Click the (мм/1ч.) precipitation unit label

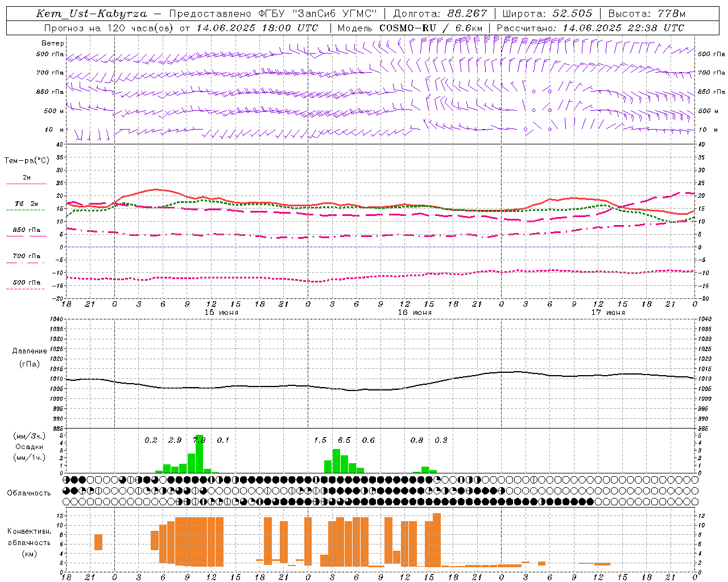click(29, 458)
